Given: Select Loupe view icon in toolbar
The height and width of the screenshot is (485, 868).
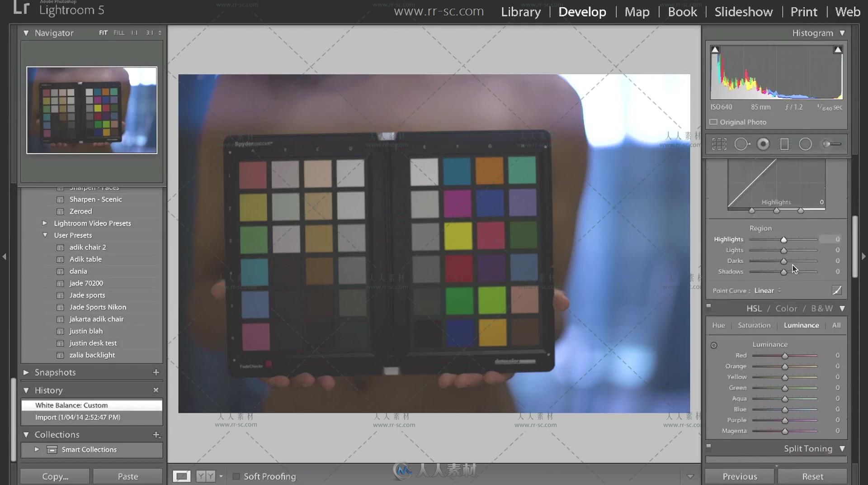Looking at the screenshot, I should [x=182, y=476].
